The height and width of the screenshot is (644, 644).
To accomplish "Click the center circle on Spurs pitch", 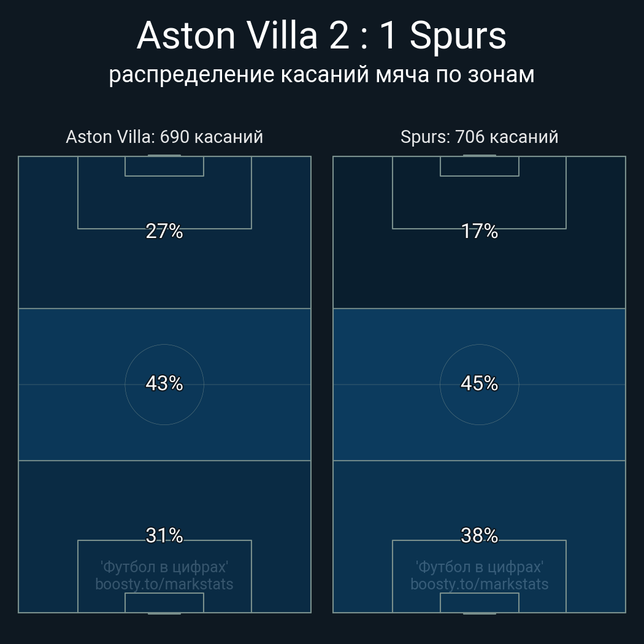I will point(479,385).
